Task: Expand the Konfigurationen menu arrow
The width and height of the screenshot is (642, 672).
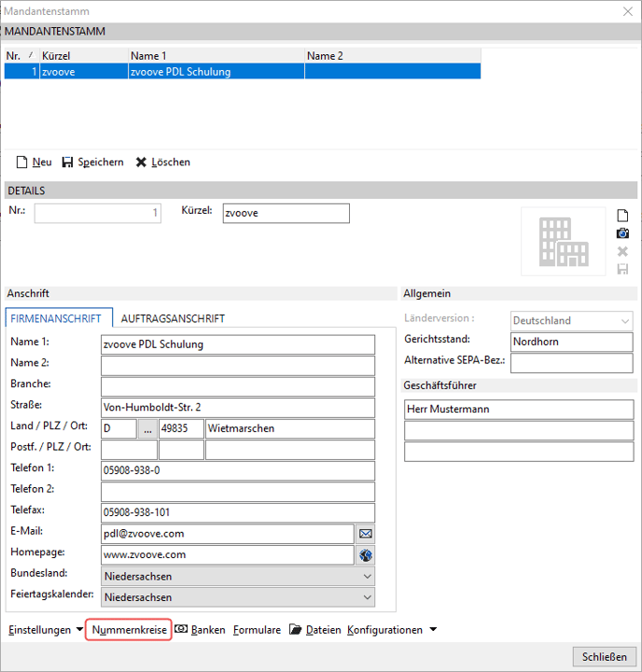Action: click(x=433, y=630)
